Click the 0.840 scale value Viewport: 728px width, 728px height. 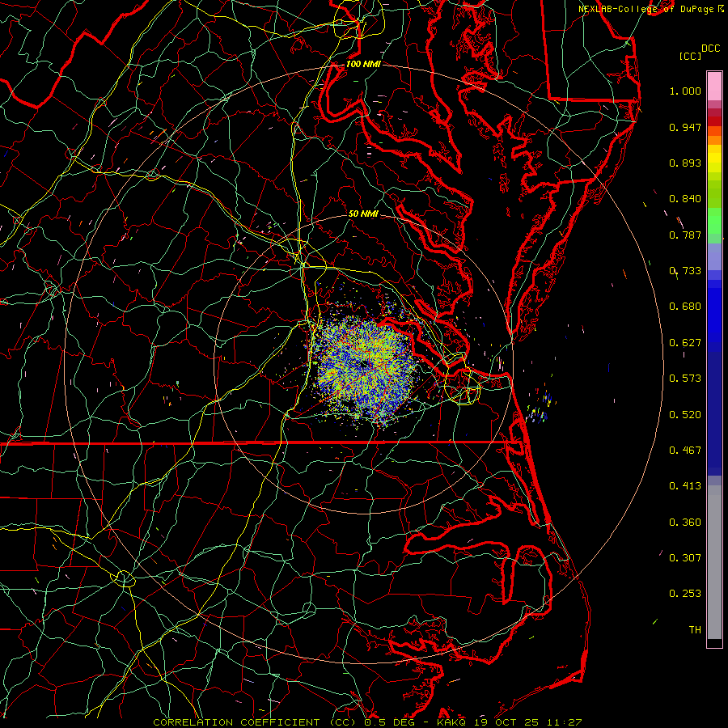click(685, 199)
